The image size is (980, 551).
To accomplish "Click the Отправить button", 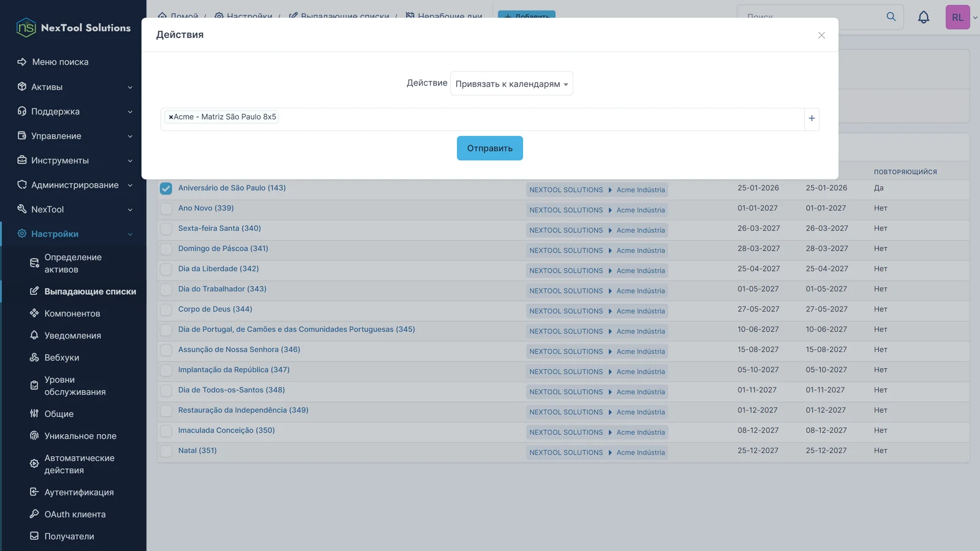I will click(490, 148).
